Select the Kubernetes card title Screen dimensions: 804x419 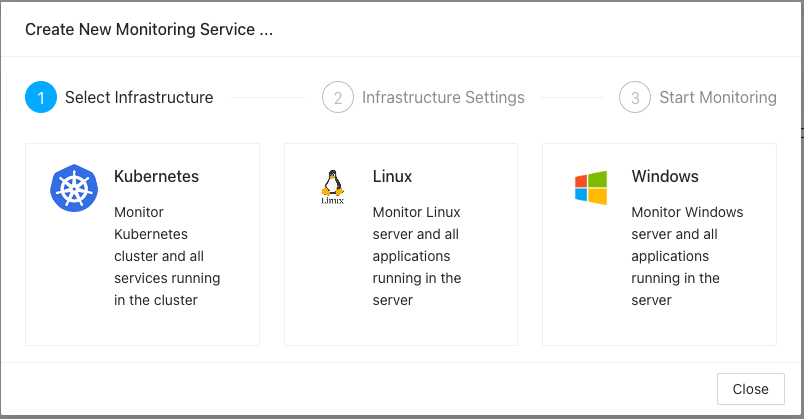coord(156,176)
